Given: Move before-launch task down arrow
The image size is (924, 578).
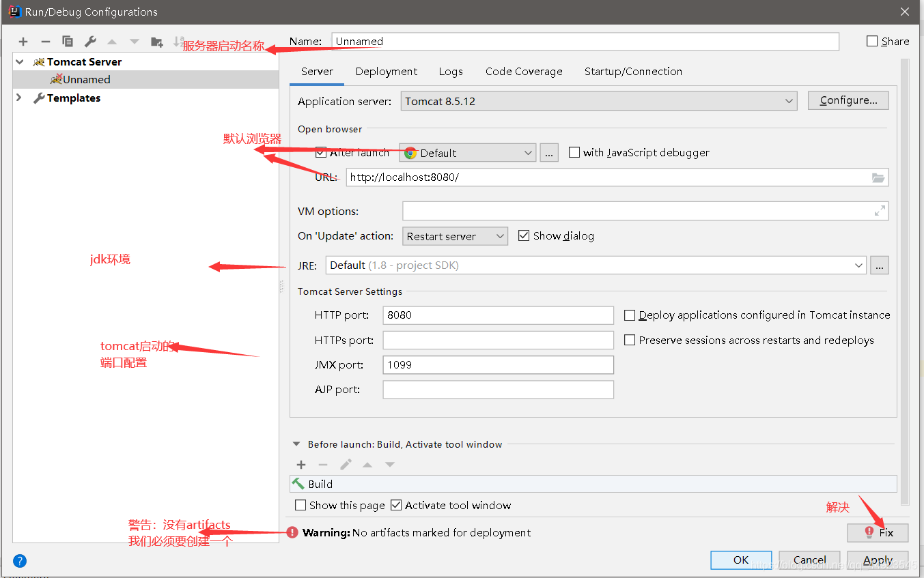Looking at the screenshot, I should pos(390,465).
